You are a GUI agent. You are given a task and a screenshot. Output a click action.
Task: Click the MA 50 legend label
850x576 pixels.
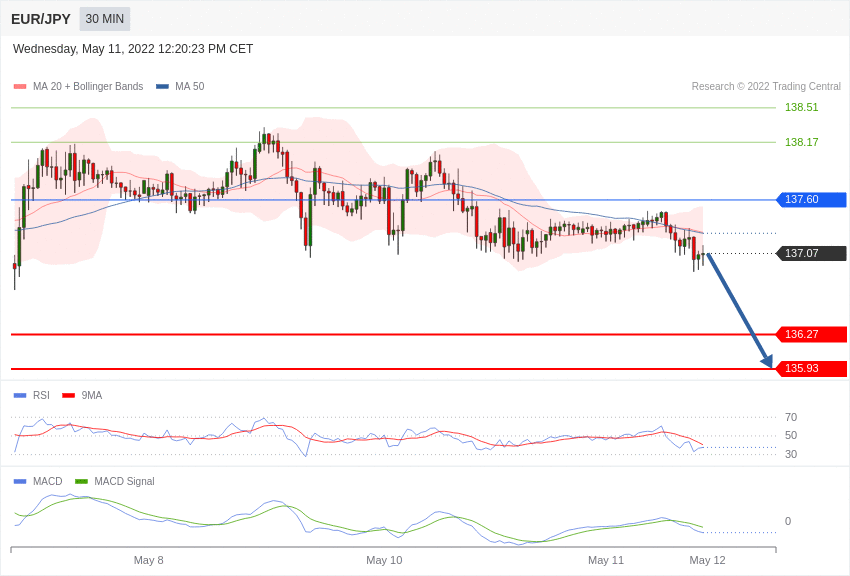[x=189, y=87]
